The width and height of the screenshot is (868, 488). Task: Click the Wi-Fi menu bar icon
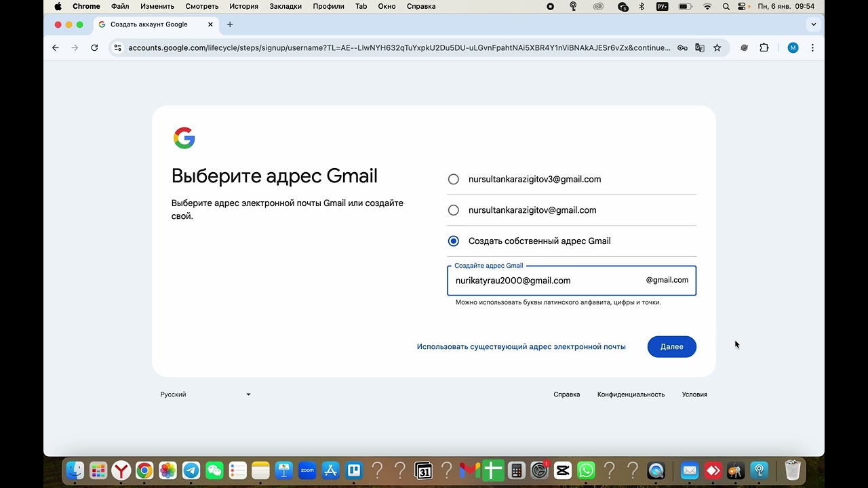(x=708, y=6)
